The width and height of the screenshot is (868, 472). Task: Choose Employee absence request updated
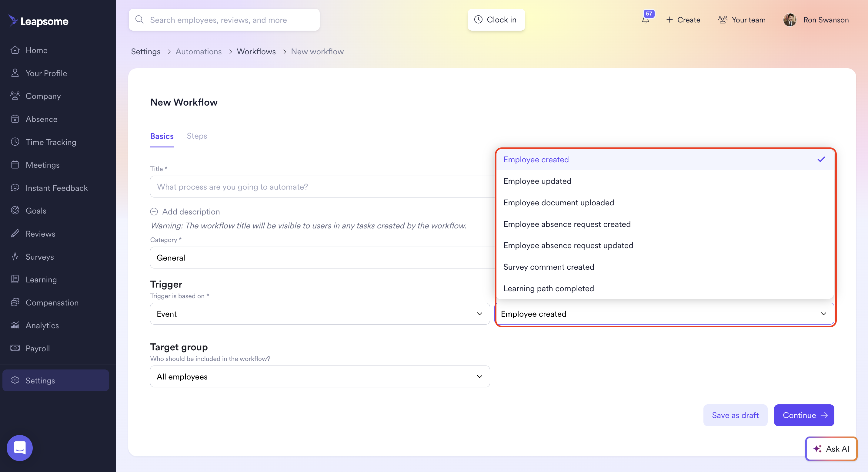(665, 245)
